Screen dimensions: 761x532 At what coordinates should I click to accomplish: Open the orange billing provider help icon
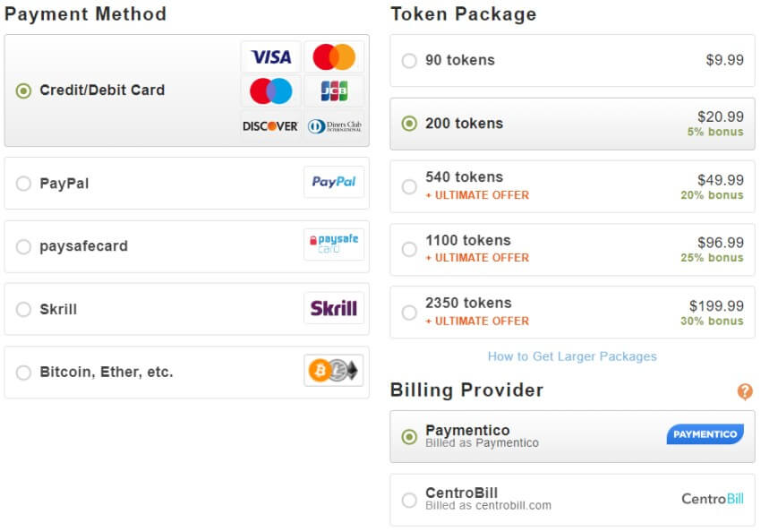tap(745, 391)
